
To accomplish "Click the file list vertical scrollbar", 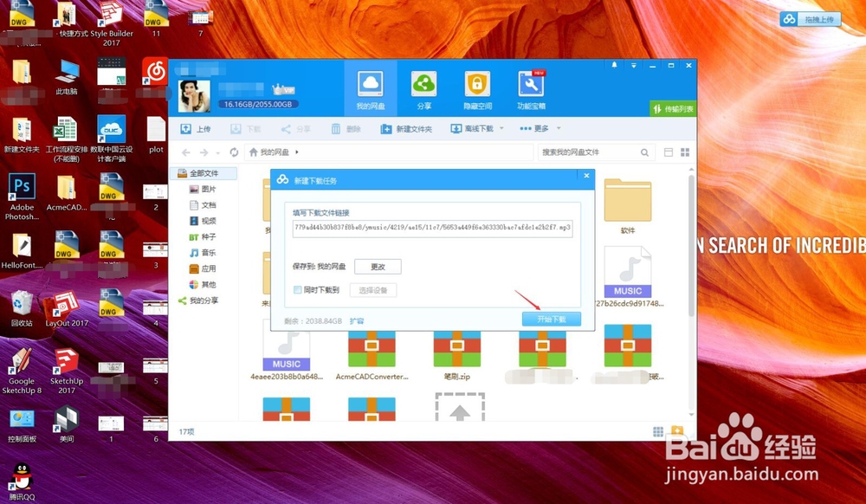I will pyautogui.click(x=691, y=246).
